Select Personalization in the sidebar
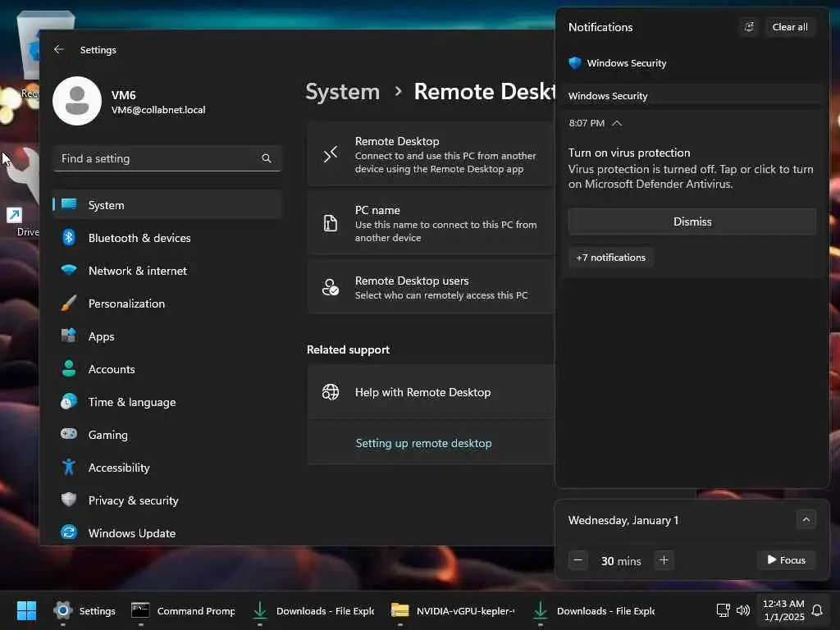Screen dimensions: 840x630 tap(167, 304)
